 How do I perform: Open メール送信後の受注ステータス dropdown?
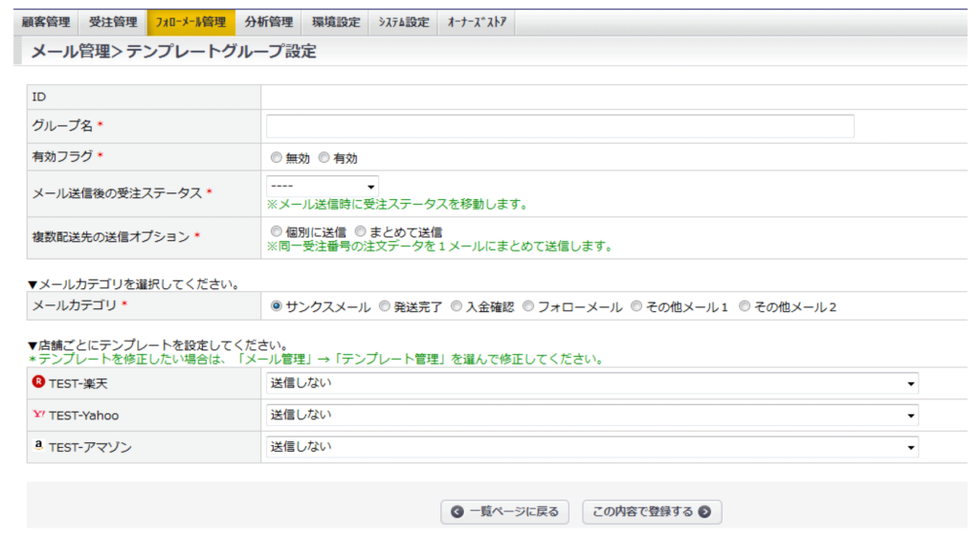pyautogui.click(x=322, y=187)
